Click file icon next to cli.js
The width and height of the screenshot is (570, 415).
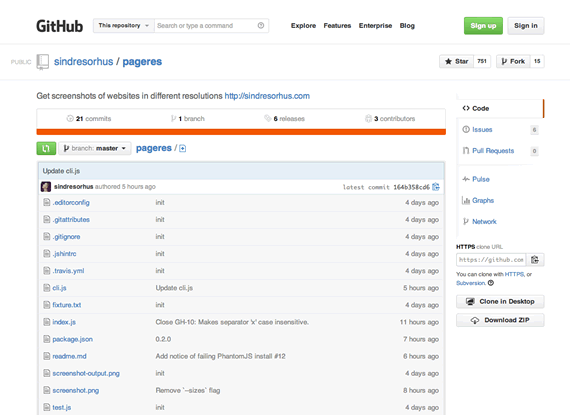click(47, 288)
